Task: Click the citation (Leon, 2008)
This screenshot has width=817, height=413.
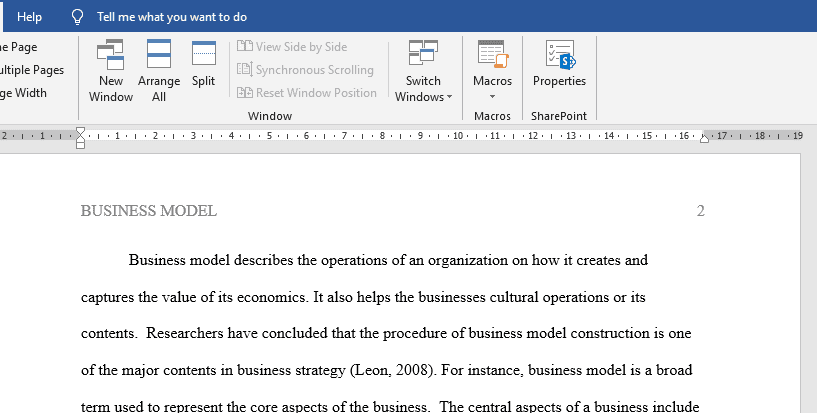Action: (394, 370)
